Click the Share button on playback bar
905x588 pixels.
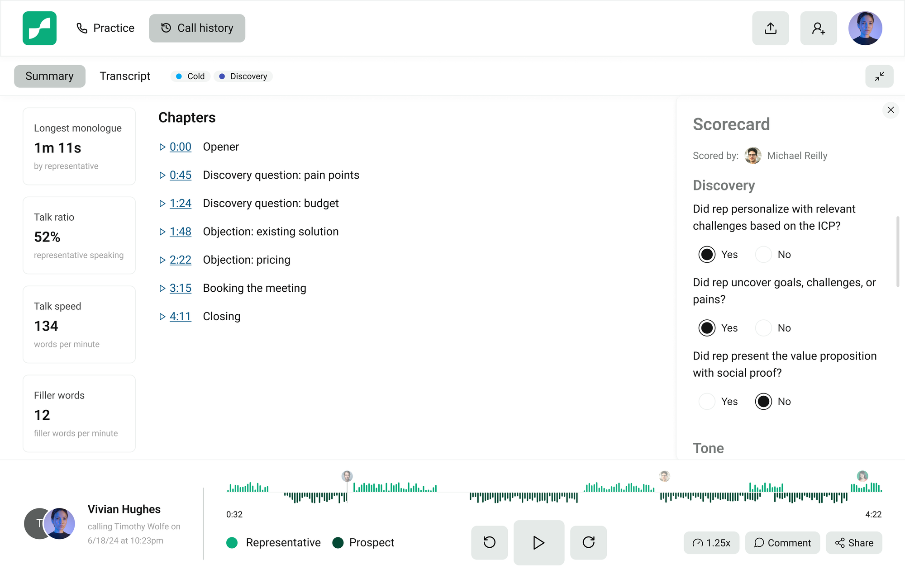tap(854, 543)
